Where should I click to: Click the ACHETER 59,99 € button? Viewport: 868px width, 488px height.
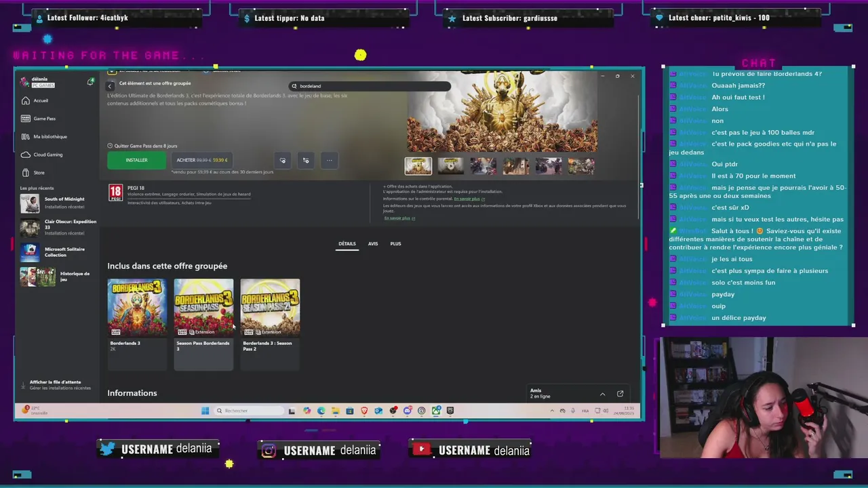[201, 160]
